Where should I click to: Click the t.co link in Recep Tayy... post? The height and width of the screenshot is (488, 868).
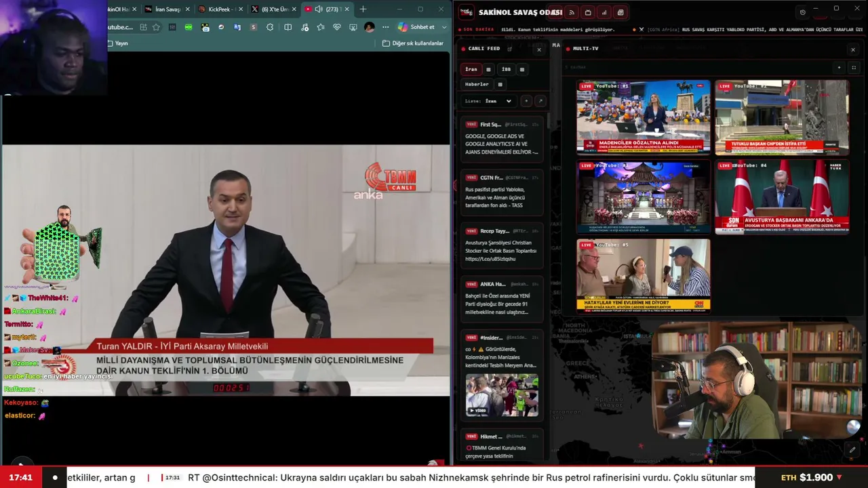(x=490, y=259)
